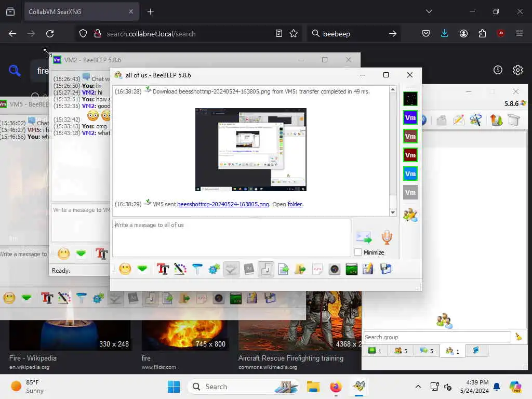Switch to groups tab showing 1
Viewport: 532px width, 399px height.
(x=453, y=351)
